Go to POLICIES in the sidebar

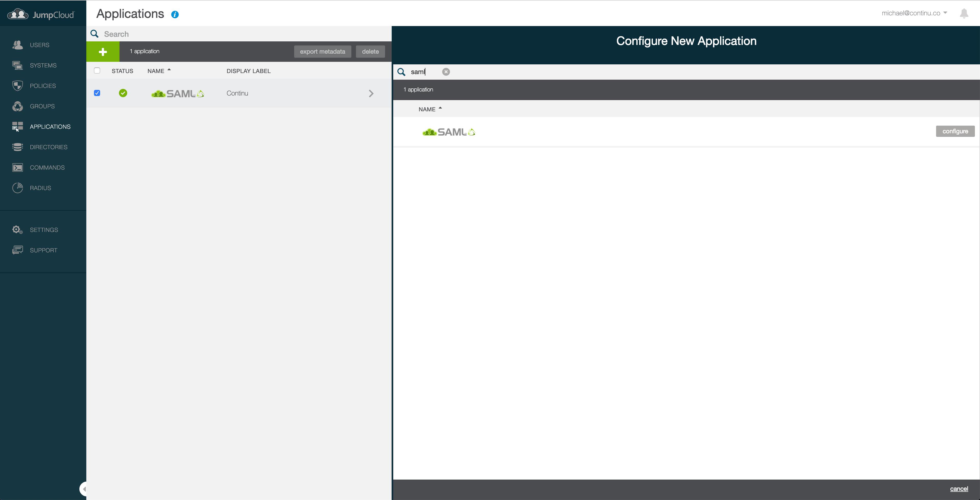(43, 86)
